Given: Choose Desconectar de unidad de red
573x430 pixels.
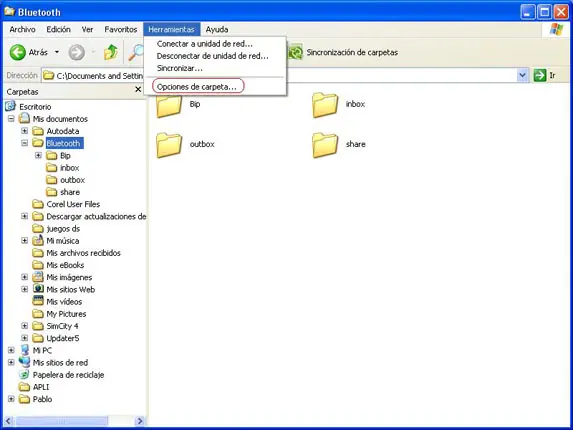Looking at the screenshot, I should [215, 56].
